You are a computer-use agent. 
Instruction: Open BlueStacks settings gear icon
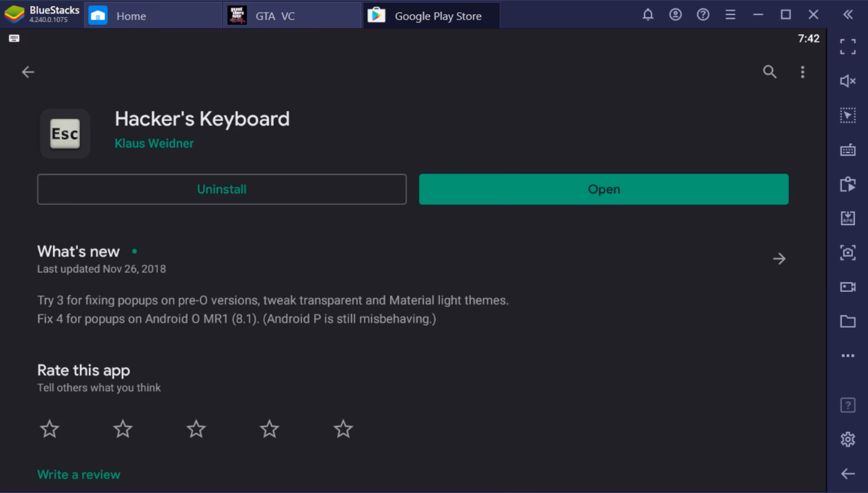tap(847, 439)
